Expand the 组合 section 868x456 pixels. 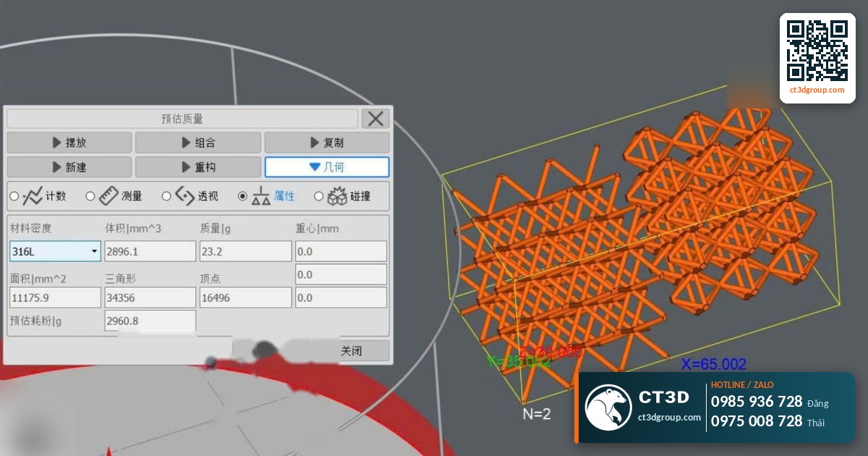click(198, 143)
